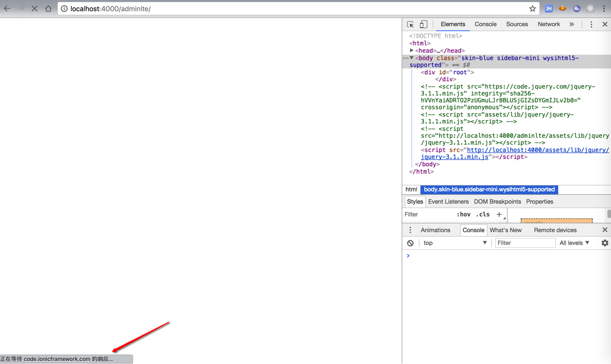This screenshot has width=611, height=364.
Task: Click the address bar URL localhost:4000/adminlte/
Action: point(110,9)
